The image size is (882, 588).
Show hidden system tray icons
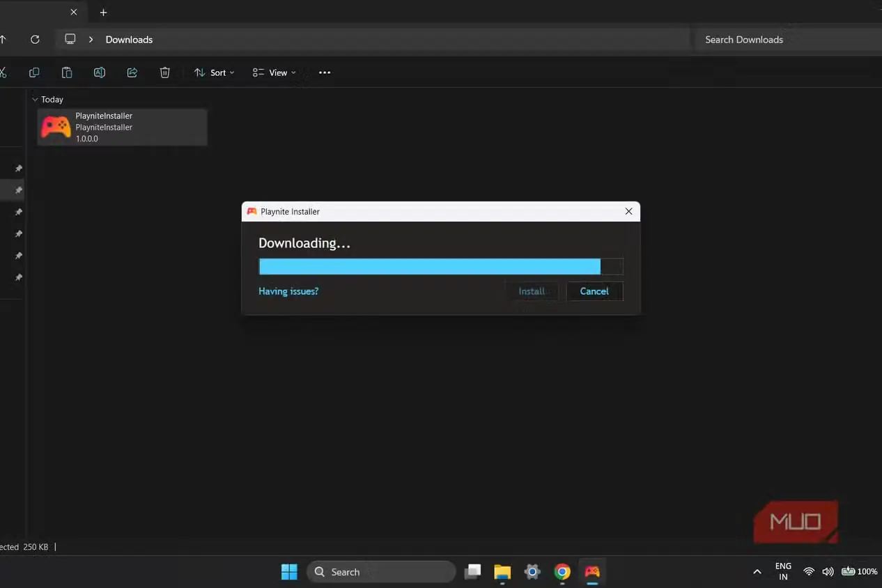pyautogui.click(x=757, y=572)
